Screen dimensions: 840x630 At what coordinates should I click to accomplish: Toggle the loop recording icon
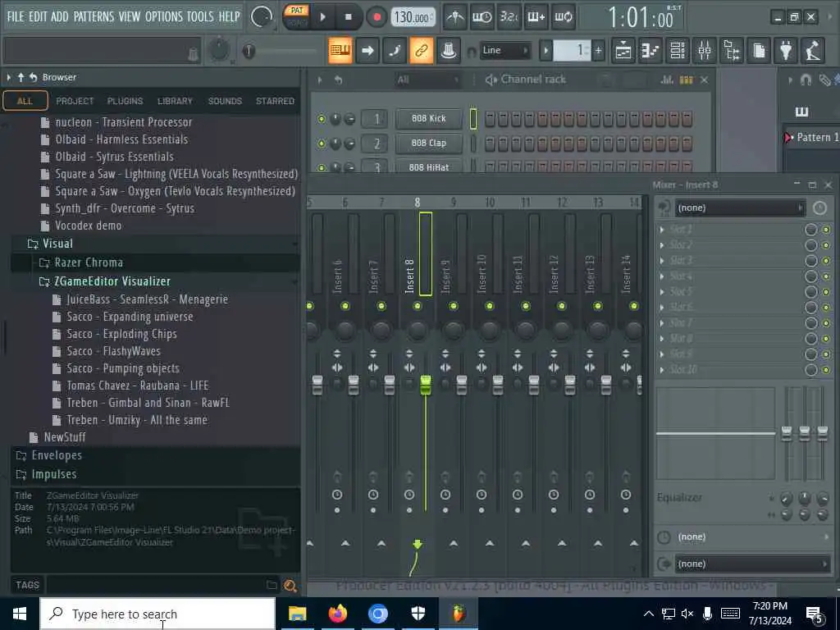point(563,17)
